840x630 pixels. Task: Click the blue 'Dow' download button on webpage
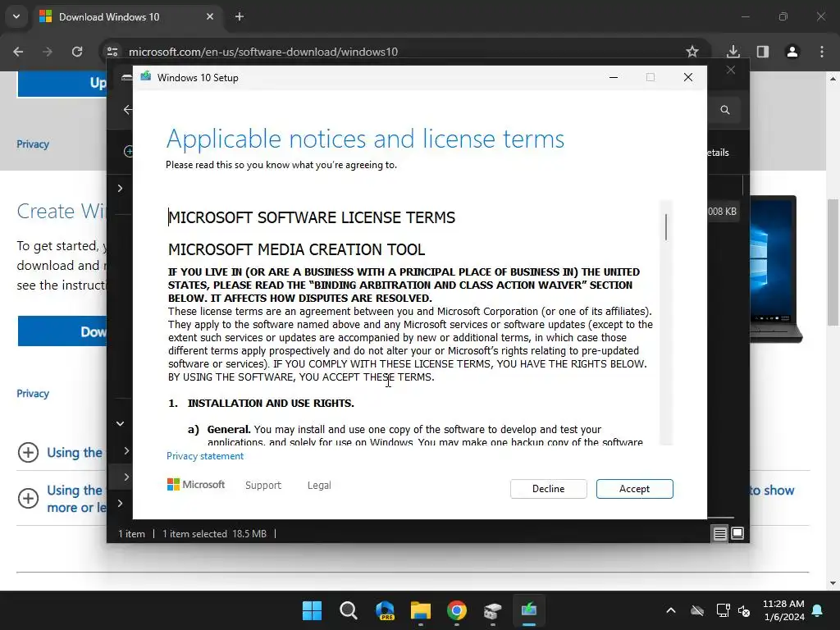pos(62,331)
